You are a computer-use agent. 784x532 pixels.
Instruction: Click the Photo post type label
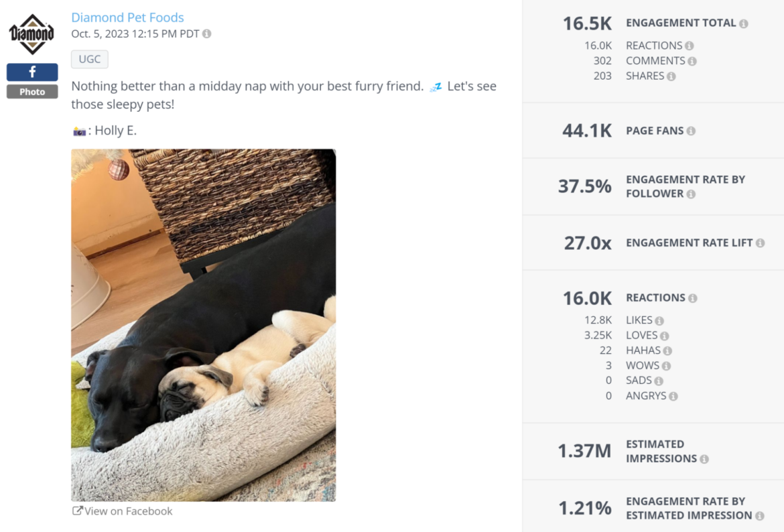[31, 91]
